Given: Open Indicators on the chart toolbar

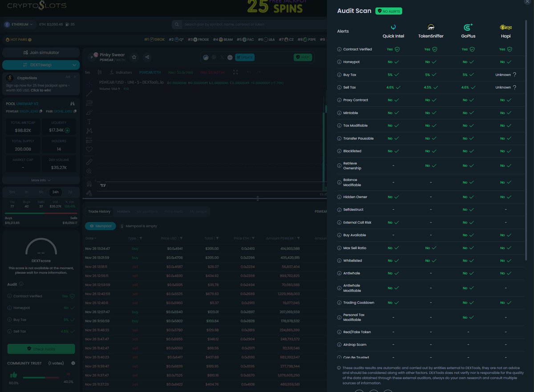Looking at the screenshot, I should click(x=121, y=72).
